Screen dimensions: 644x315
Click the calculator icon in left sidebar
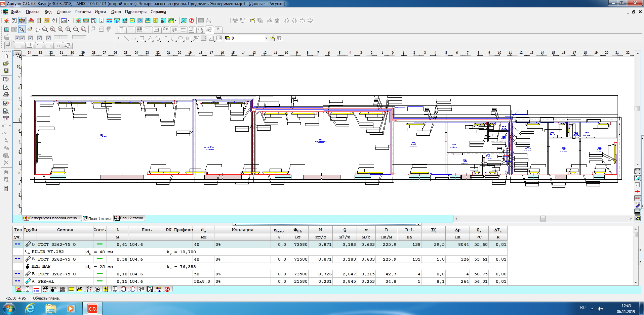6,188
